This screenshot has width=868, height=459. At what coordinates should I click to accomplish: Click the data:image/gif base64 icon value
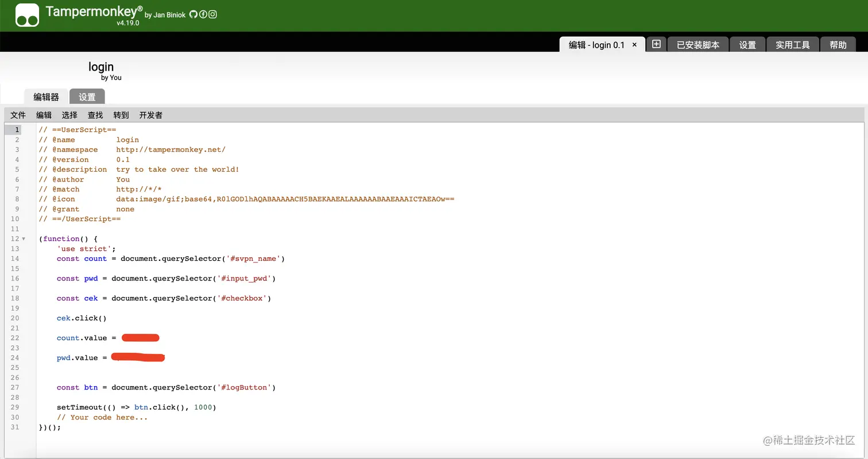tap(285, 199)
